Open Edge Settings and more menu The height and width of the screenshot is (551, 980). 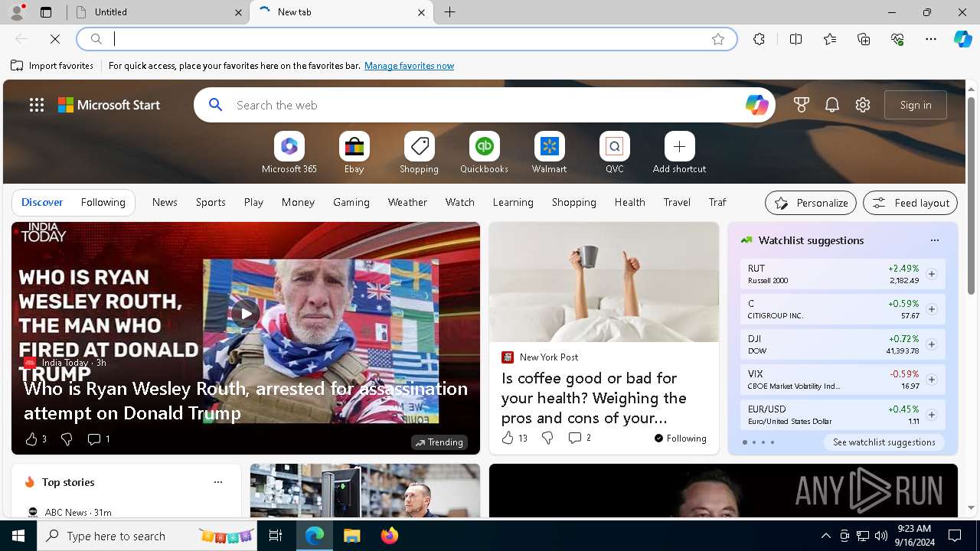(x=931, y=39)
